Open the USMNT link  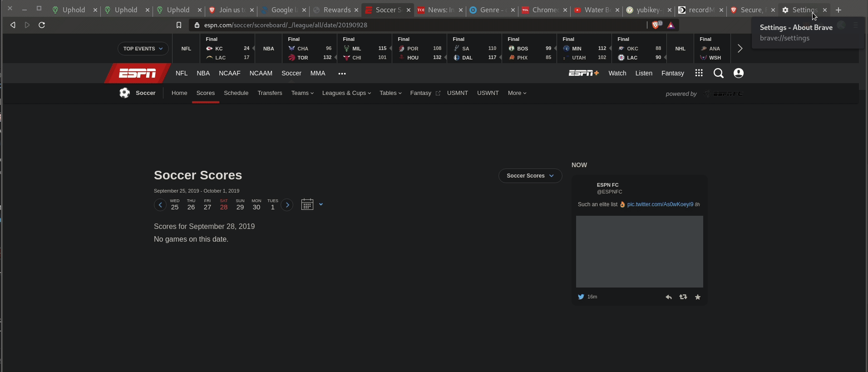click(x=457, y=93)
